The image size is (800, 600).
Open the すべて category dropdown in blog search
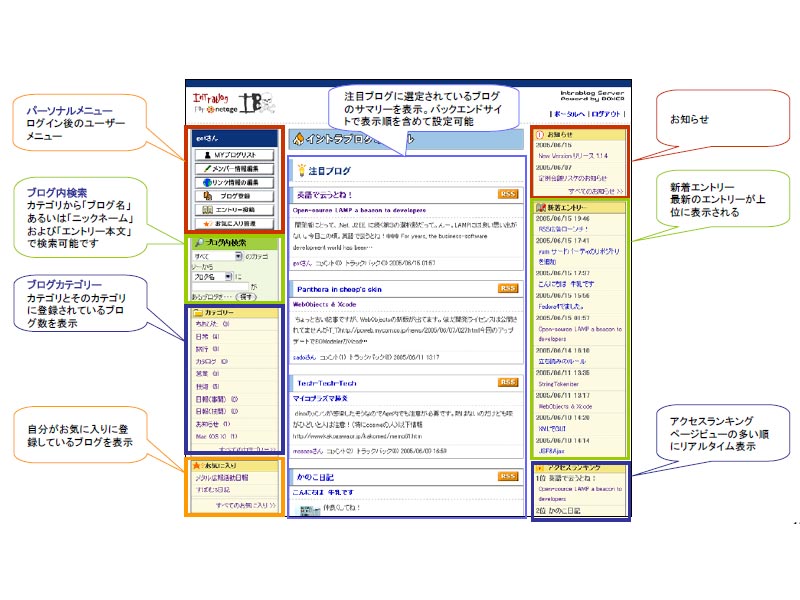click(x=218, y=256)
